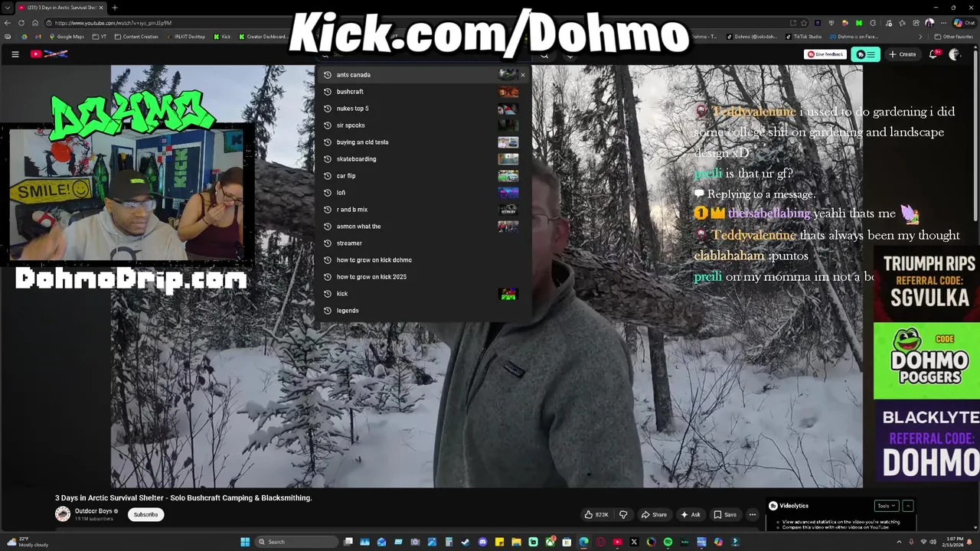This screenshot has width=980, height=551.
Task: Reload the page in browser toolbar
Action: 21,23
